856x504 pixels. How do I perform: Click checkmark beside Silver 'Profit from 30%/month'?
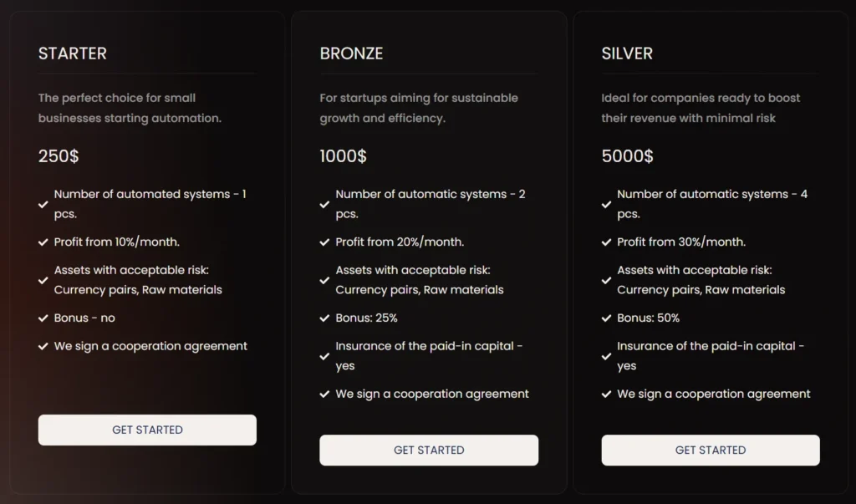pos(606,242)
